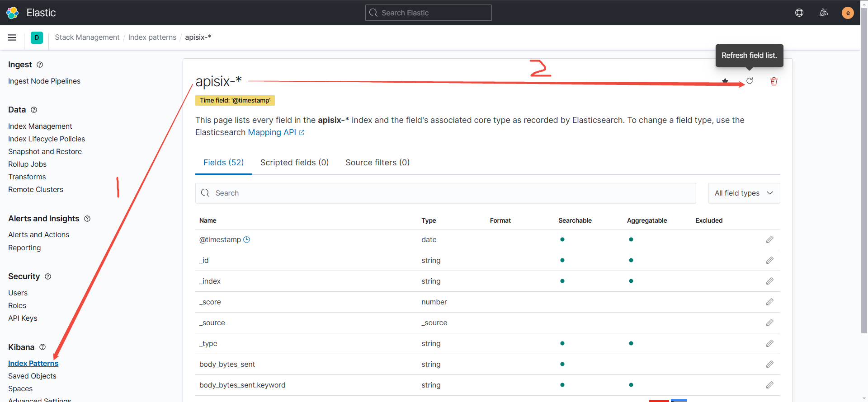Switch to the Fields (52) tab
The width and height of the screenshot is (868, 402).
pos(223,163)
